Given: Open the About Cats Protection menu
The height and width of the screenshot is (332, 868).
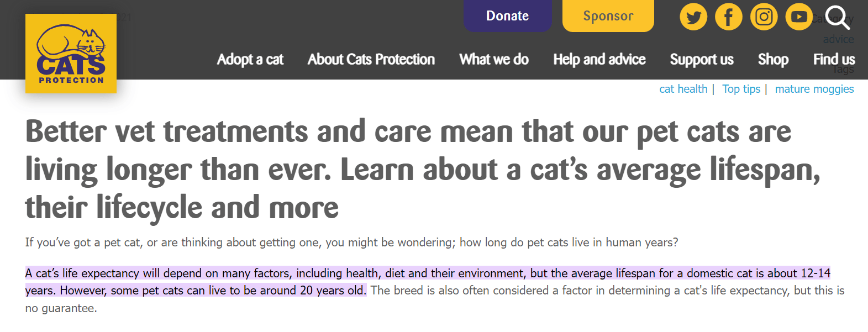Looking at the screenshot, I should pos(371,59).
